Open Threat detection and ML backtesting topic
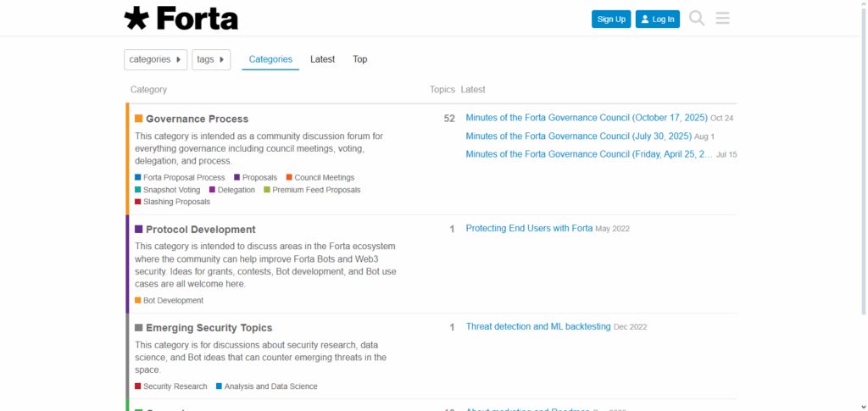The image size is (868, 411). (538, 326)
